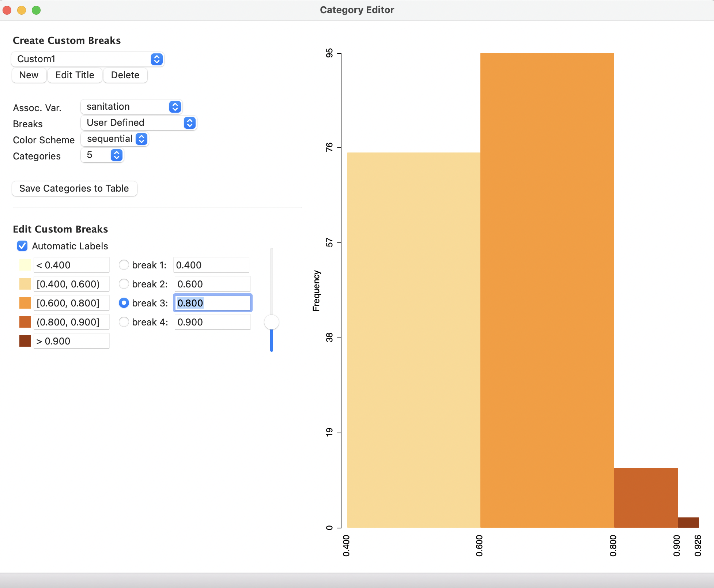
Task: Click the New category preset button
Action: 28,75
